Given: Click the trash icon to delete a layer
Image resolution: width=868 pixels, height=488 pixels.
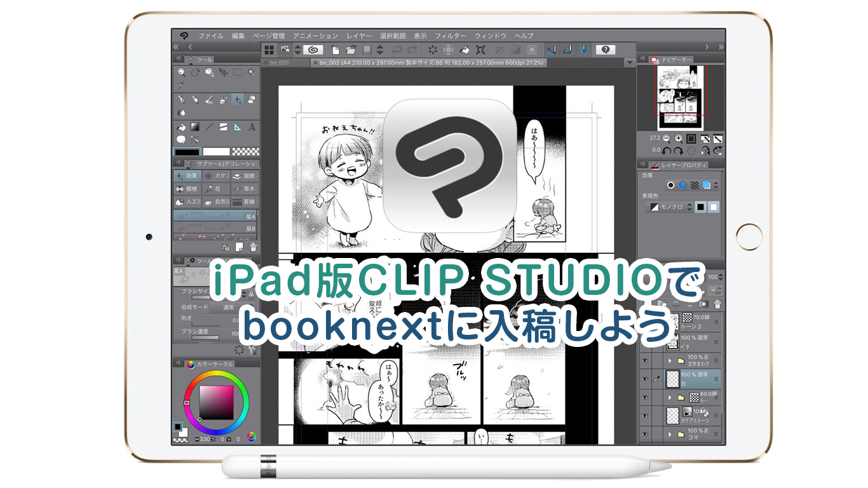Looking at the screenshot, I should (717, 304).
